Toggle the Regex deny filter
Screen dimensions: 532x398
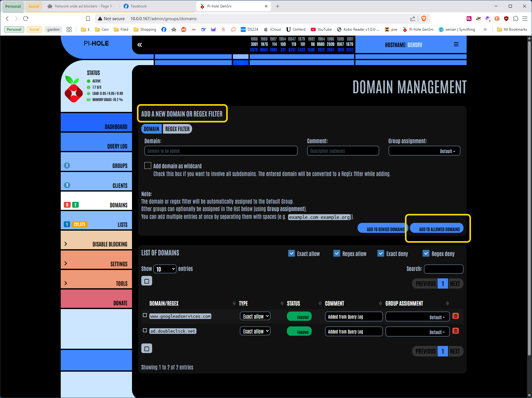426,254
